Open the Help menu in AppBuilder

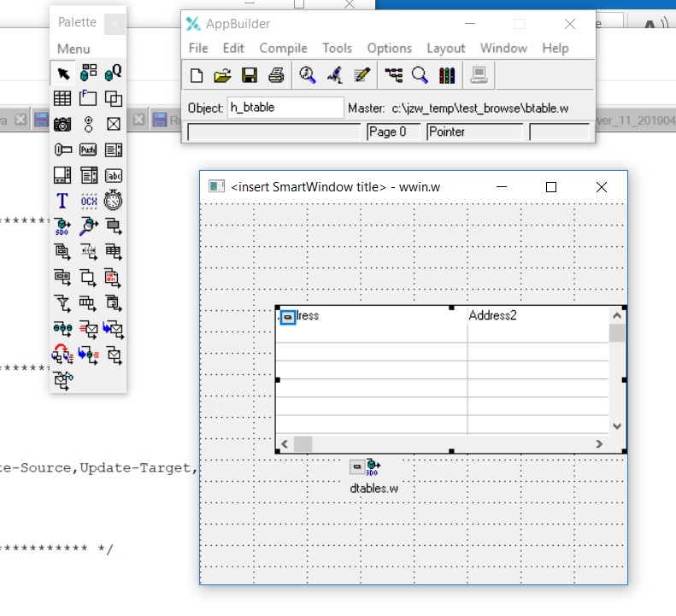click(555, 48)
